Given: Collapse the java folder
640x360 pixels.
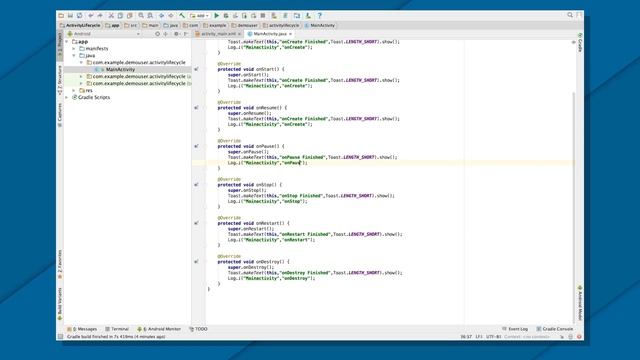Looking at the screenshot, I should point(74,56).
